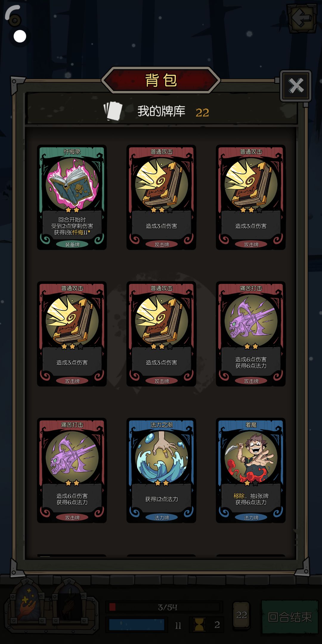The width and height of the screenshot is (322, 644).
Task: Open the 忏悔录 equipment card
Action: pyautogui.click(x=72, y=197)
